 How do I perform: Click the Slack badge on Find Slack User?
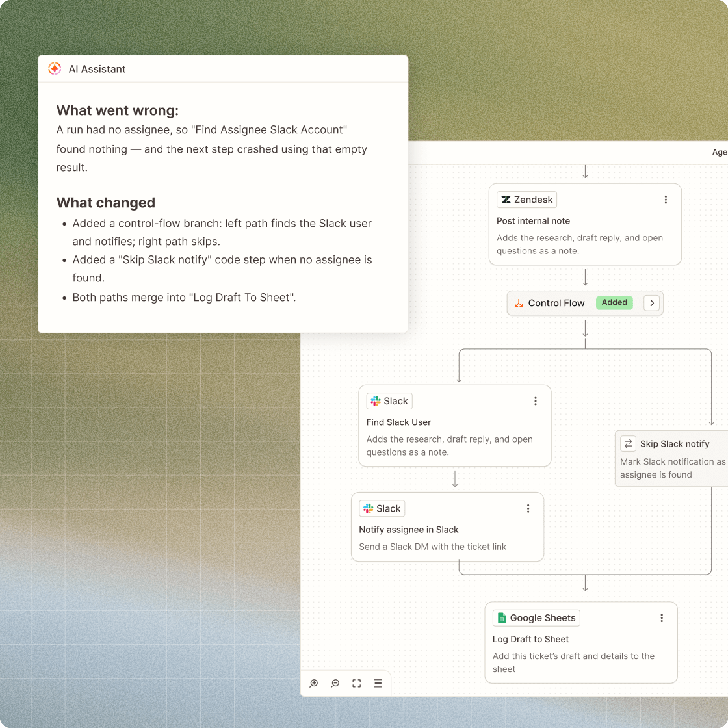tap(389, 401)
